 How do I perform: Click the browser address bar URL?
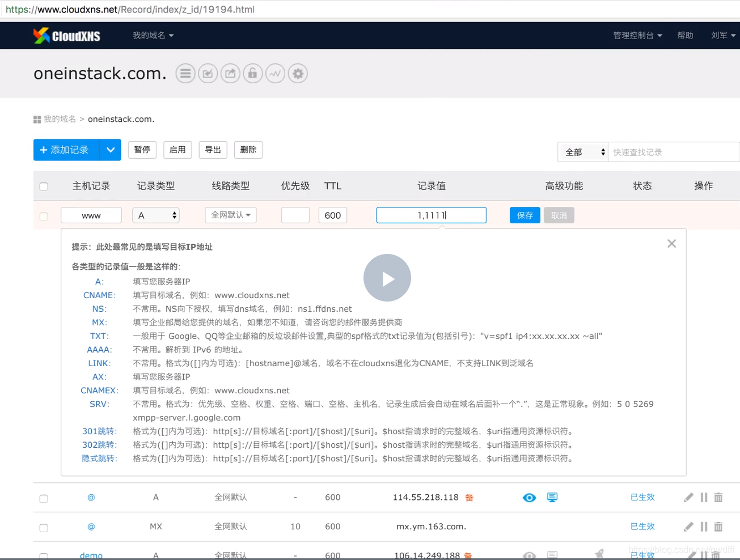click(130, 10)
